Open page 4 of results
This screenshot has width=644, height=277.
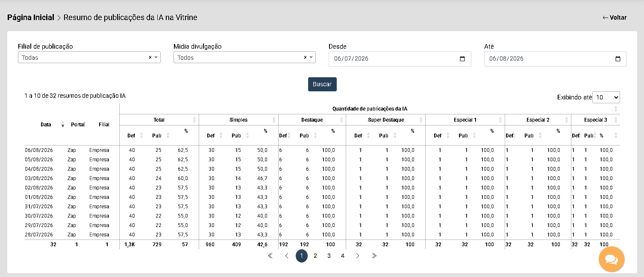342,256
